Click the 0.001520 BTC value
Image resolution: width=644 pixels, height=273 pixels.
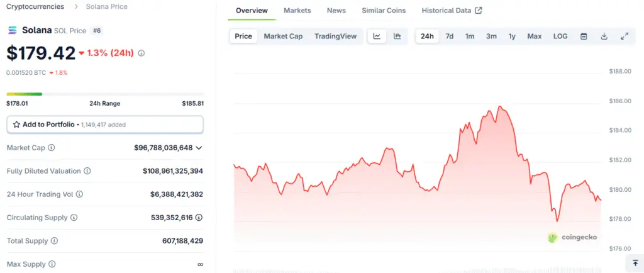26,73
